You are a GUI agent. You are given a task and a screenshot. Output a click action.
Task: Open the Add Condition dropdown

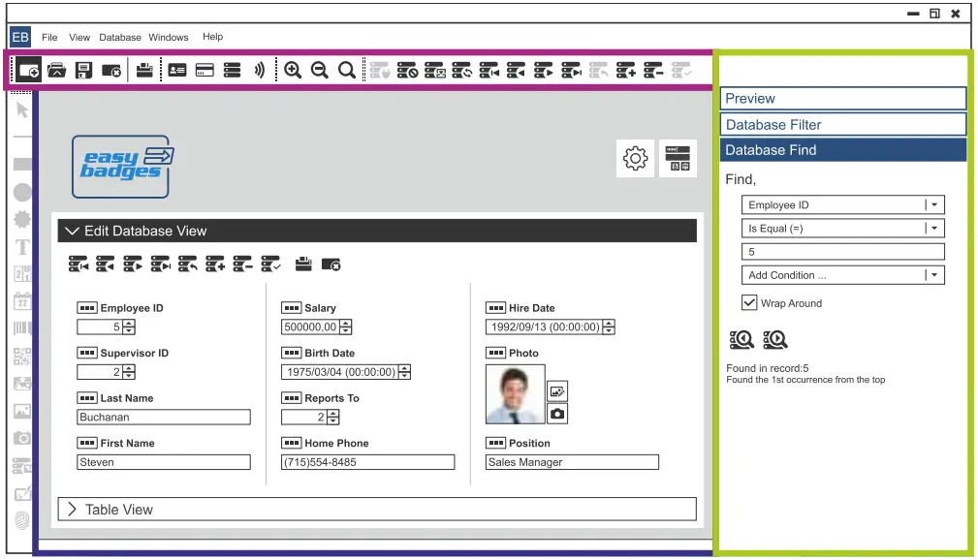pyautogui.click(x=933, y=274)
